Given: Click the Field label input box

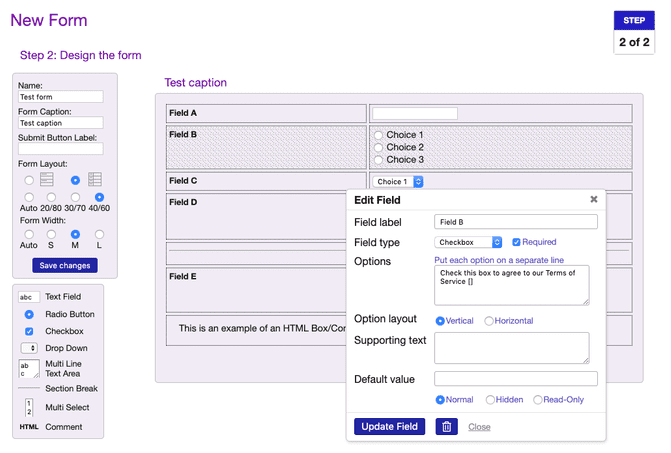Looking at the screenshot, I should 516,222.
